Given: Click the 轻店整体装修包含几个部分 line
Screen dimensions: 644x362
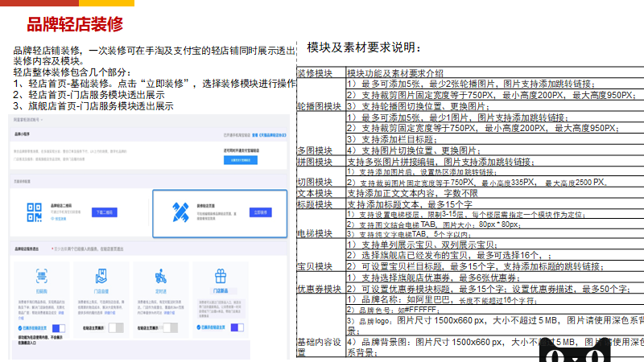Looking at the screenshot, I should coord(72,72).
